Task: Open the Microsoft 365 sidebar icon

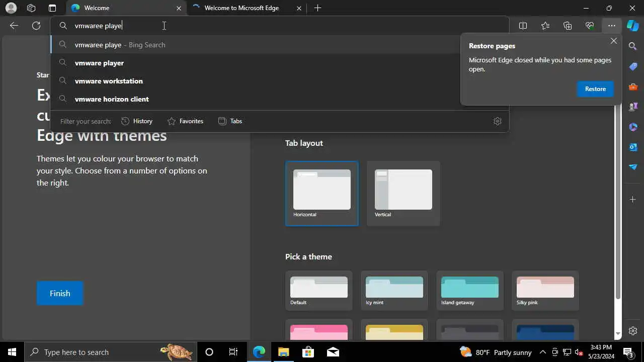Action: [633, 127]
